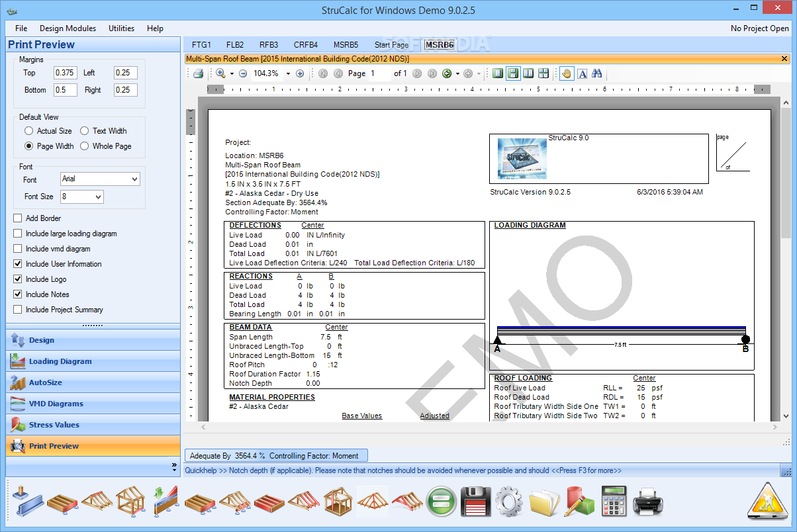797x532 pixels.
Task: Uncheck Include Notes checkbox
Action: click(17, 294)
